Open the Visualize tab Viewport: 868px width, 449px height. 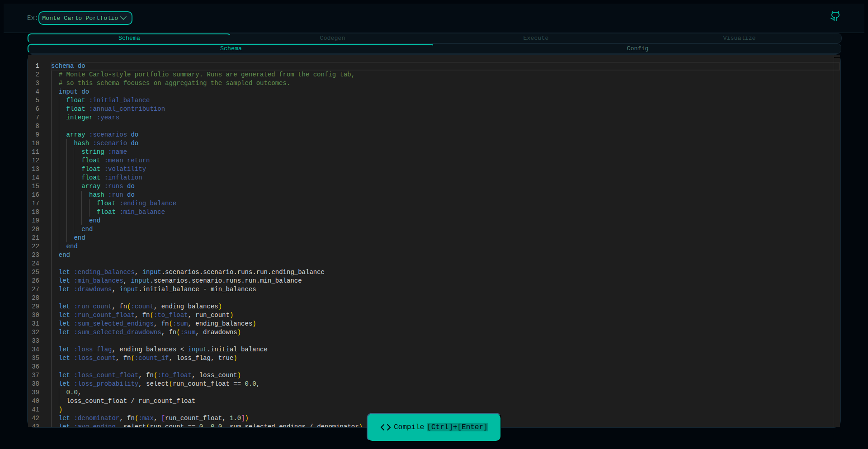pyautogui.click(x=739, y=38)
